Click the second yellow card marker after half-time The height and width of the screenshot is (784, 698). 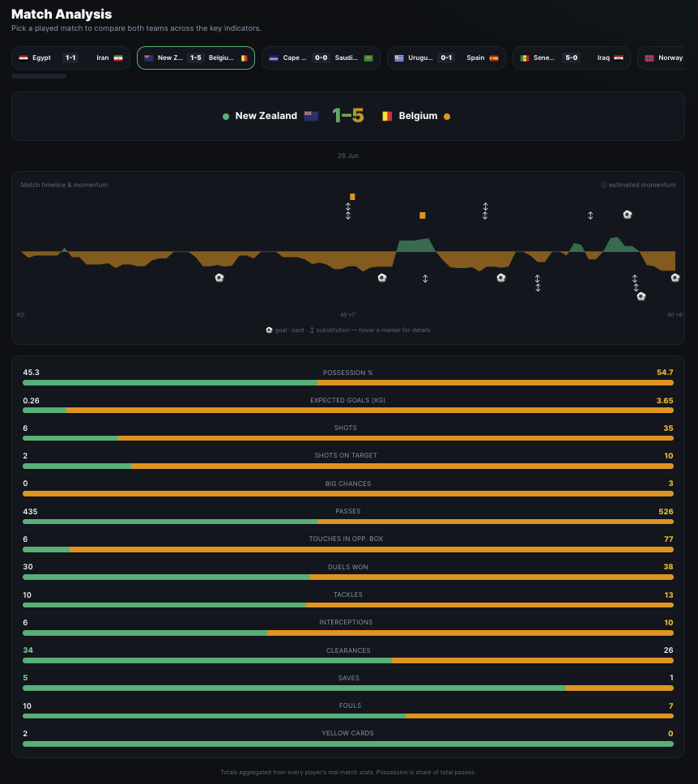tap(423, 215)
